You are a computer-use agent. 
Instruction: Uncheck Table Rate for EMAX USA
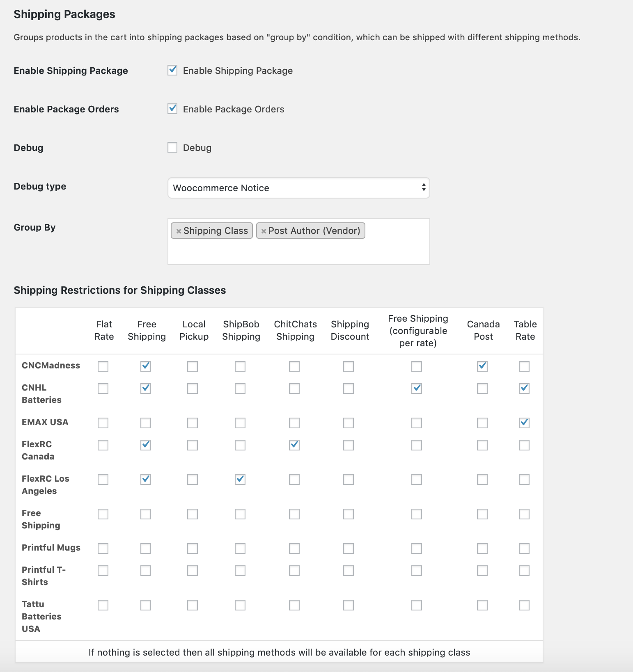click(x=523, y=423)
